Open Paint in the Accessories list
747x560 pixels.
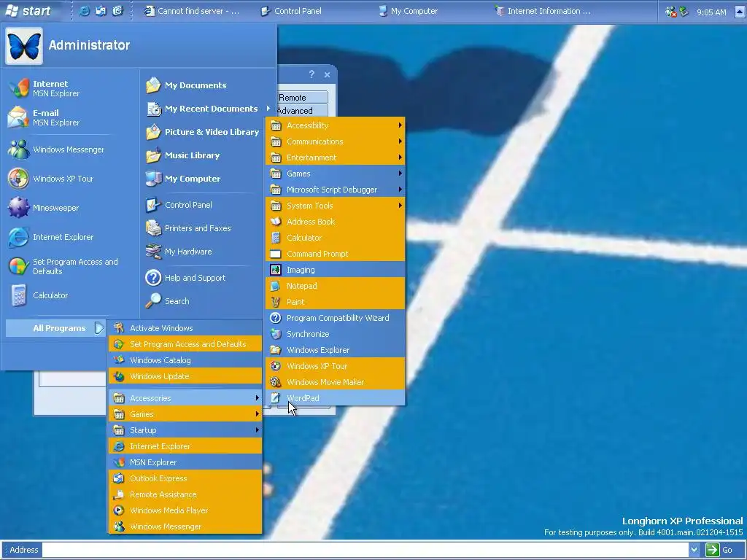[336, 302]
